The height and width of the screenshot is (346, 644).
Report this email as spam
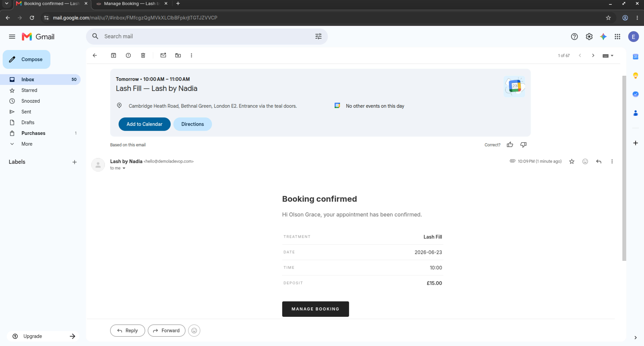(128, 55)
